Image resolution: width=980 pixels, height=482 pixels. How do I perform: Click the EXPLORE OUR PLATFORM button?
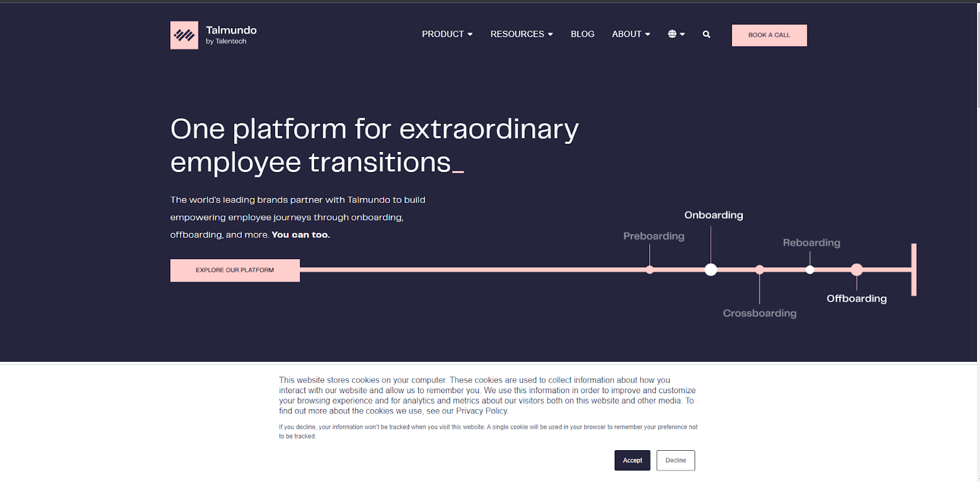coord(235,270)
